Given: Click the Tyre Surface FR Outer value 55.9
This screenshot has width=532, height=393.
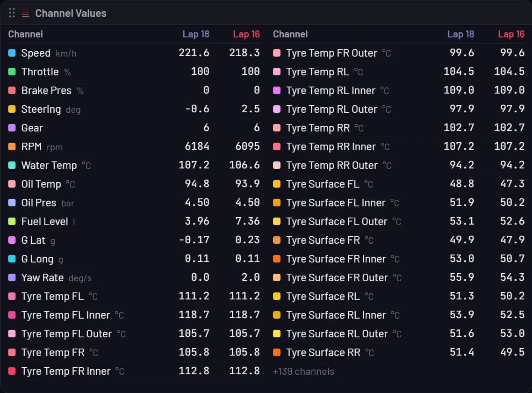Looking at the screenshot, I should (x=462, y=277).
